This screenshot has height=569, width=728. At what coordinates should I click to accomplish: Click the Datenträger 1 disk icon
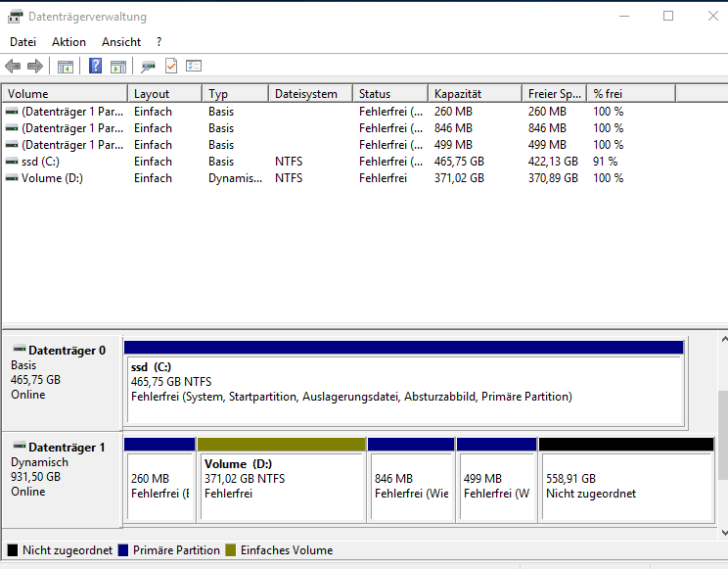tap(19, 446)
